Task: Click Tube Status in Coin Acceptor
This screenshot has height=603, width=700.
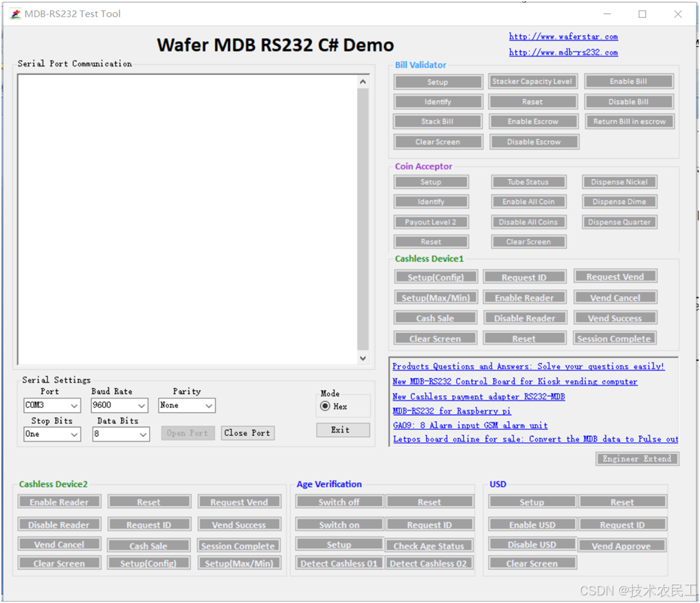Action: [x=528, y=181]
